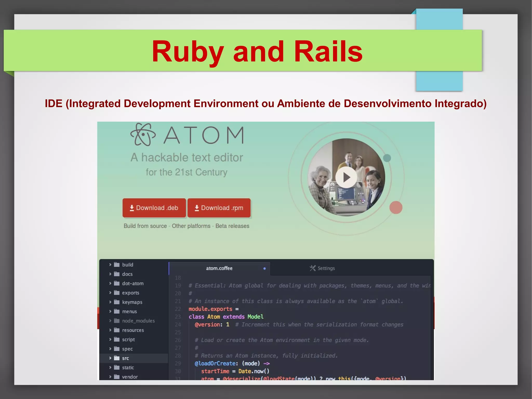Image resolution: width=532 pixels, height=399 pixels.
Task: Click the spec folder icon
Action: pyautogui.click(x=117, y=349)
